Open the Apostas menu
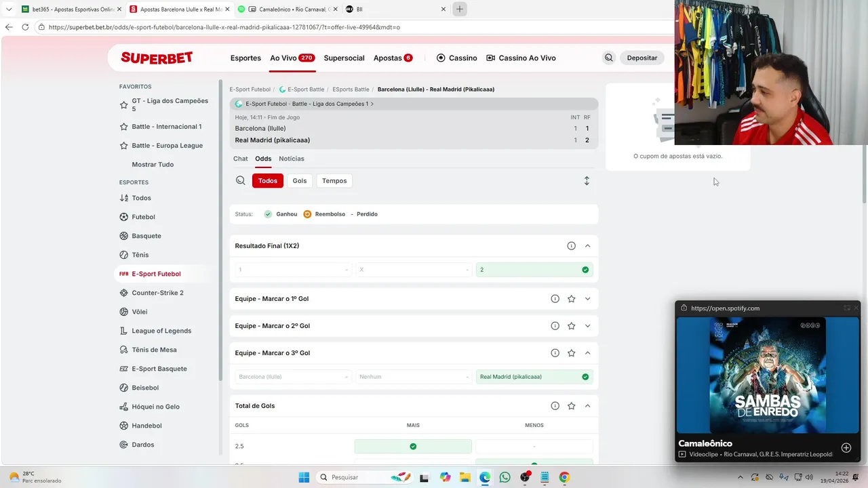 coord(393,58)
